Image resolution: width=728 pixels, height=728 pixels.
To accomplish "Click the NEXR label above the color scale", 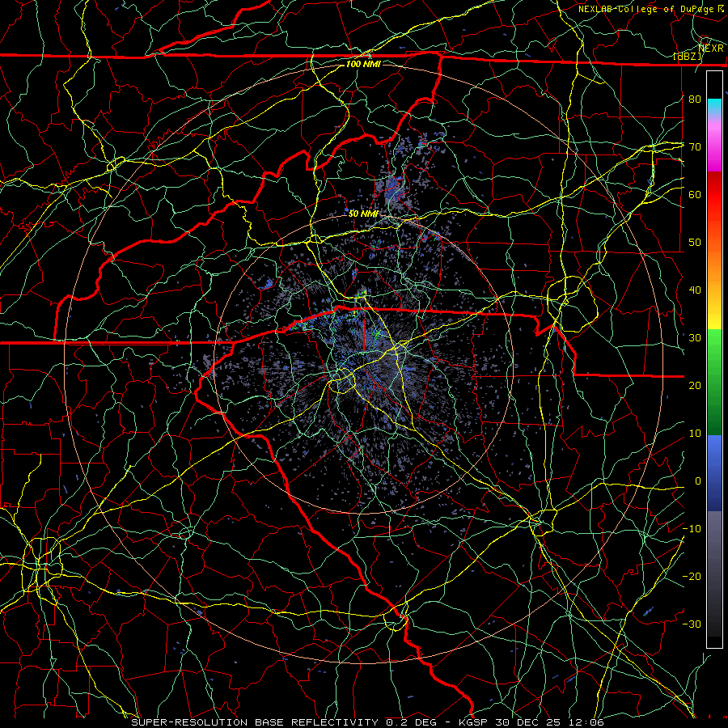I will pos(711,49).
